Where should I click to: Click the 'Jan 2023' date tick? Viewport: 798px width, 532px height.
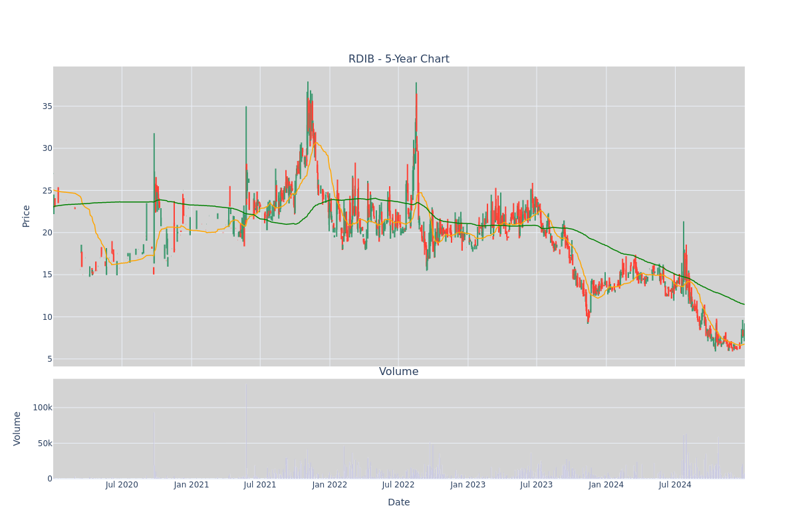click(x=467, y=485)
